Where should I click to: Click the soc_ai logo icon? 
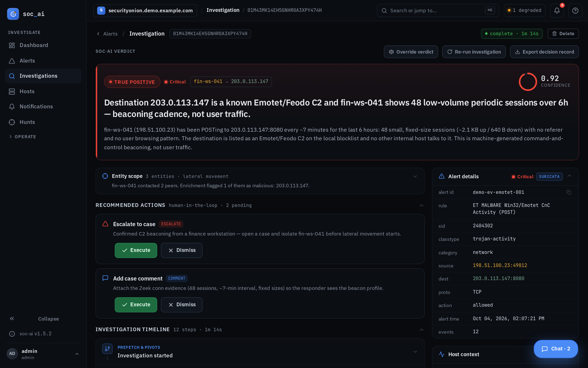coord(13,14)
